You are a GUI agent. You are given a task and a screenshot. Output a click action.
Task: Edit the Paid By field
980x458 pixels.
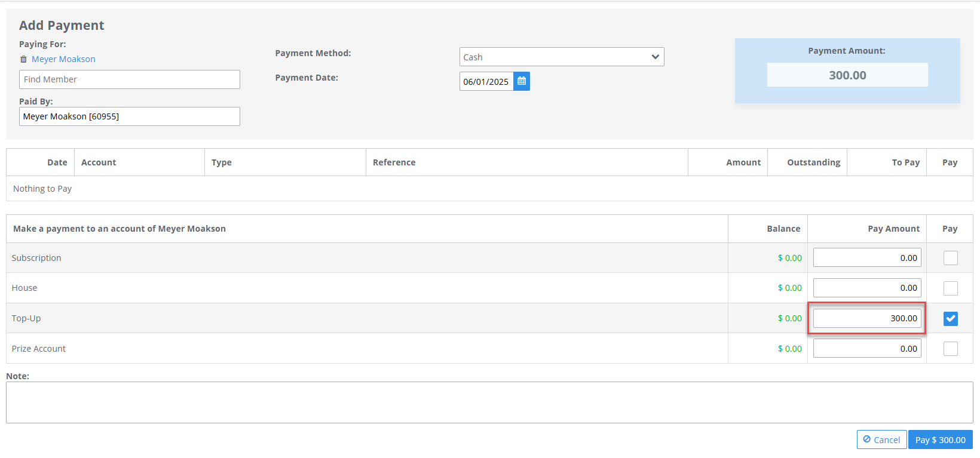[x=130, y=116]
